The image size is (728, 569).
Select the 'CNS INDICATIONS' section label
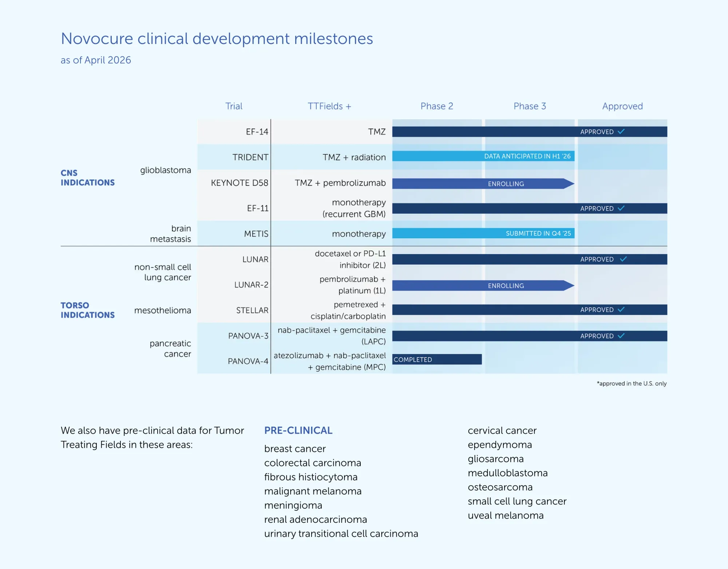pos(88,178)
